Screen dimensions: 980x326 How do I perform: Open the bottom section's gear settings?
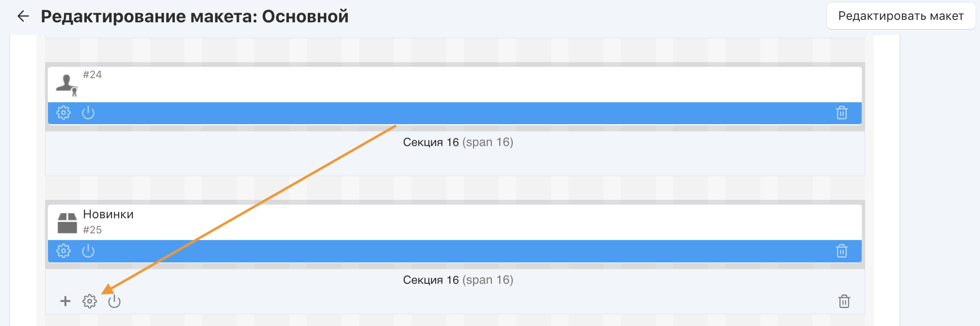tap(90, 301)
